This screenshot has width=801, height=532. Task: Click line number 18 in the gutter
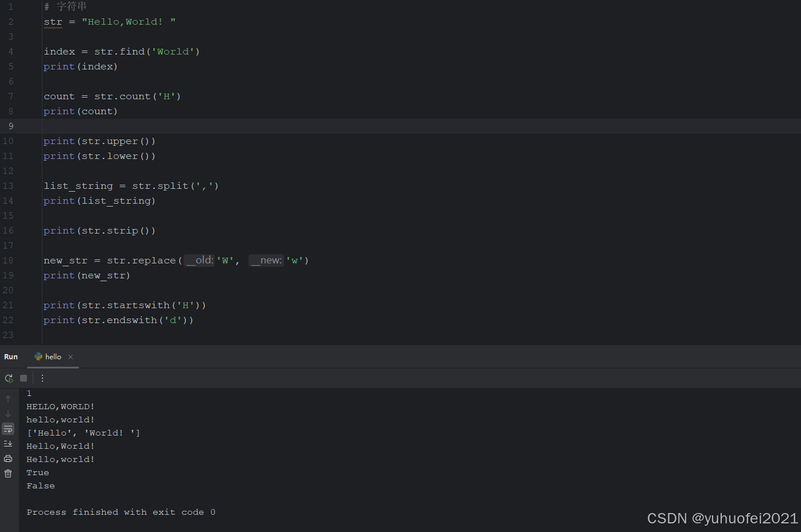tap(8, 261)
